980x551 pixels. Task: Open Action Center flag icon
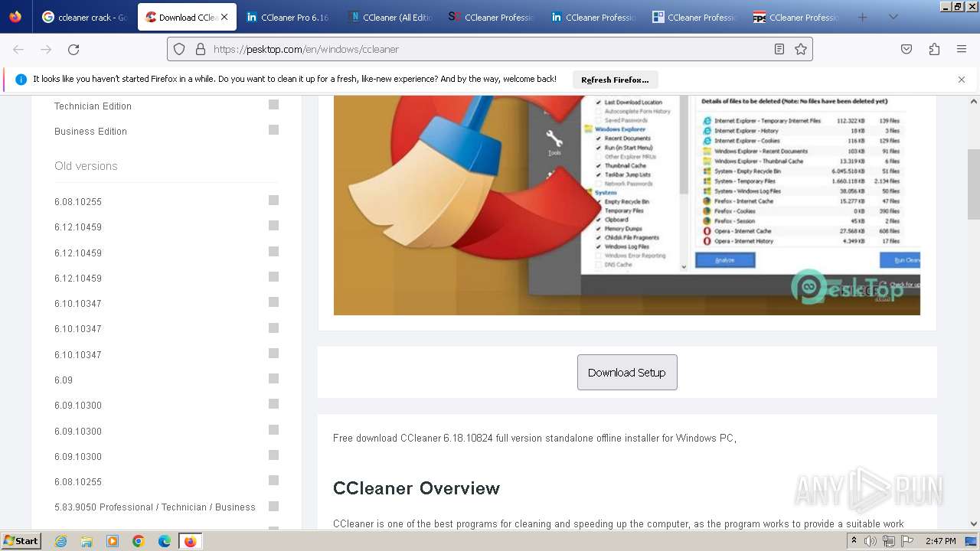908,541
